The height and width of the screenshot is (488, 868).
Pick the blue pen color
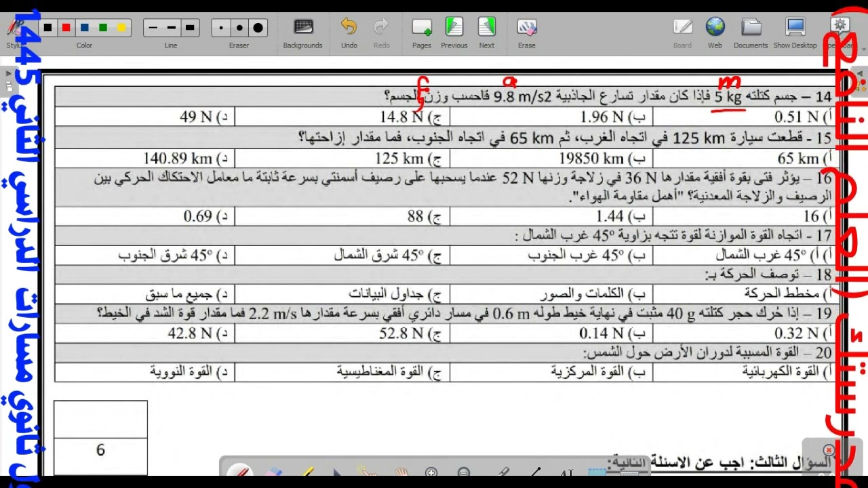click(x=84, y=28)
